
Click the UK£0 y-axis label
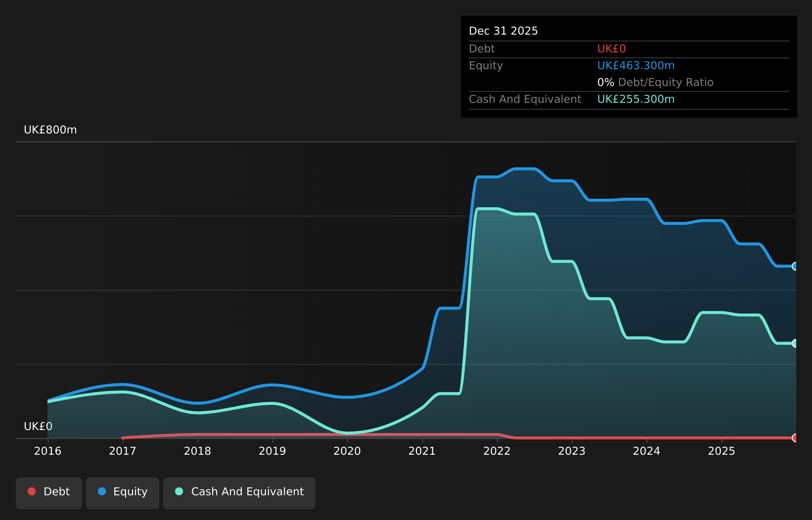[x=38, y=427]
